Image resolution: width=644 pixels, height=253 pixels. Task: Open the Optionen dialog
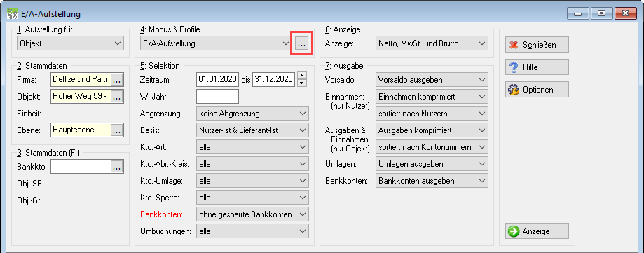point(537,90)
